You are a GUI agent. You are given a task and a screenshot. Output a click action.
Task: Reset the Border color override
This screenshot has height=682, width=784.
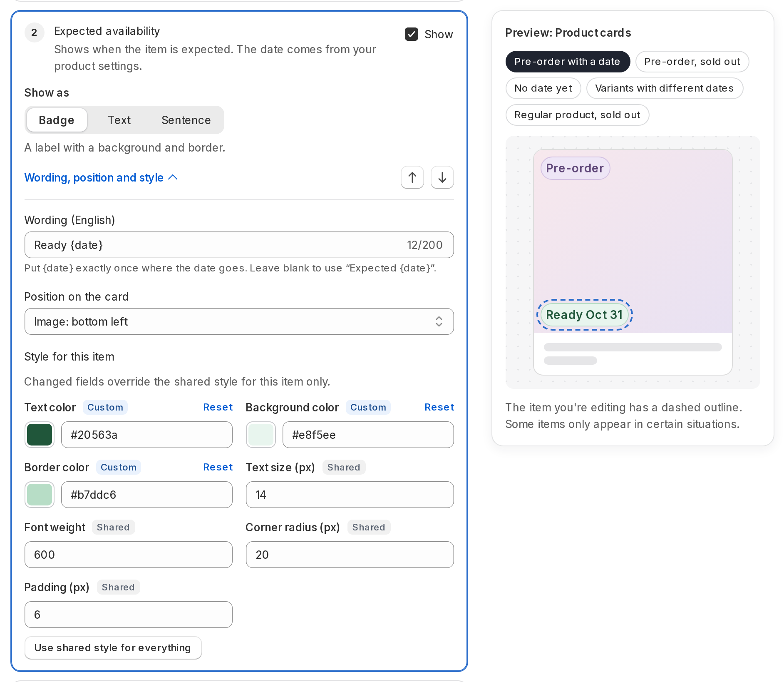pos(218,467)
